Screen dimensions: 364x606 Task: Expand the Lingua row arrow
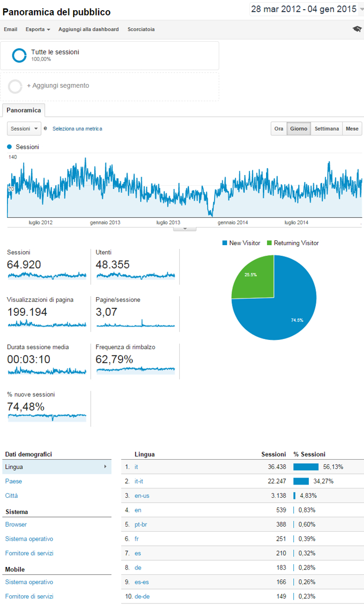(x=105, y=467)
